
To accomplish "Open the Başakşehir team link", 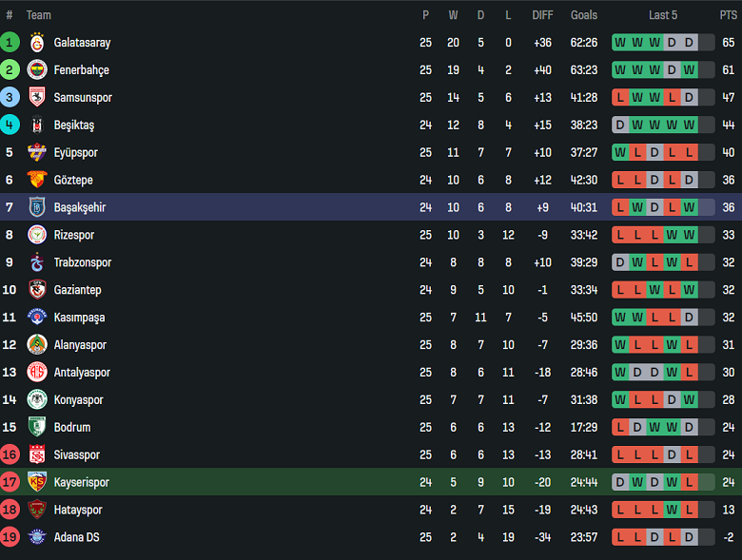I will [x=80, y=207].
